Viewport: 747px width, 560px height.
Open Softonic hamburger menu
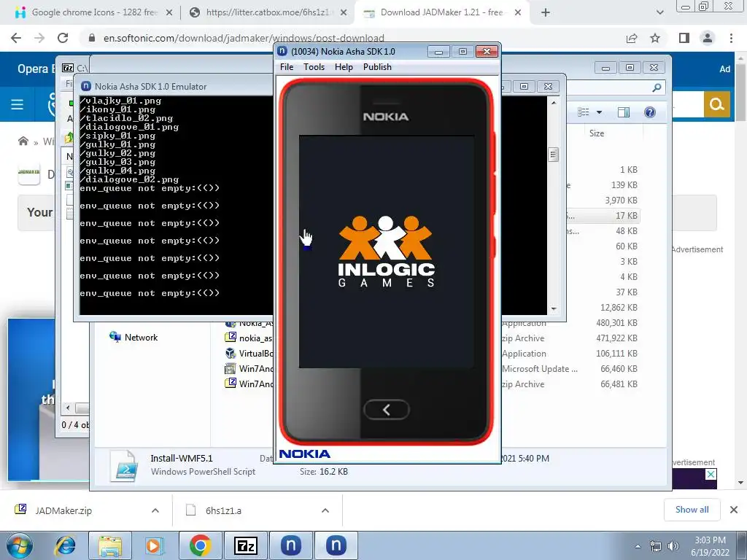pyautogui.click(x=18, y=104)
